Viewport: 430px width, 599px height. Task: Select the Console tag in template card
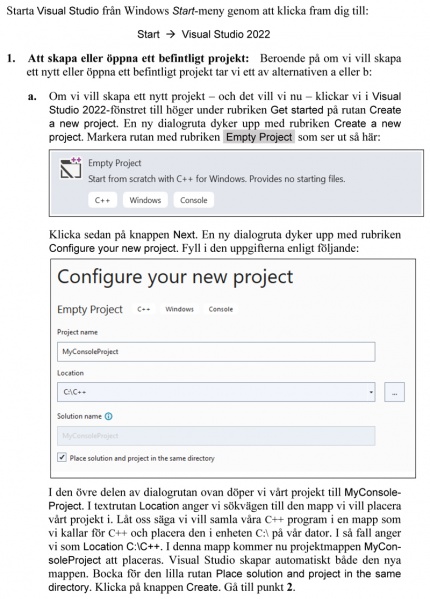click(194, 200)
